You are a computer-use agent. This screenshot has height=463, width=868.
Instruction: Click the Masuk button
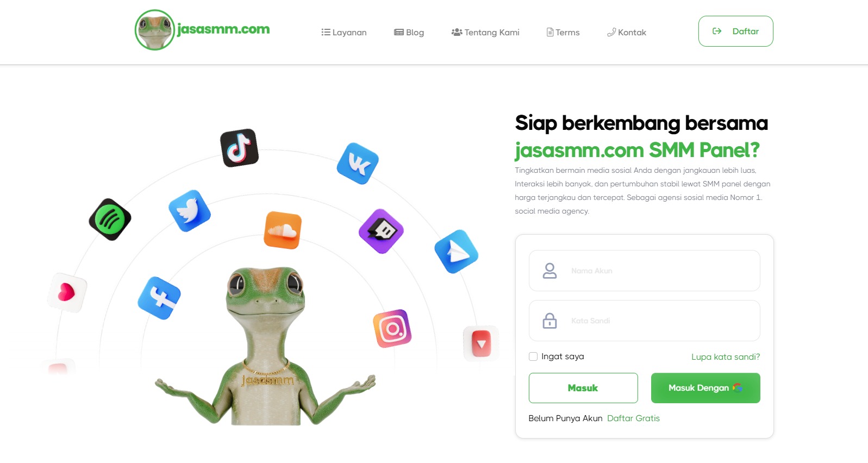point(583,388)
